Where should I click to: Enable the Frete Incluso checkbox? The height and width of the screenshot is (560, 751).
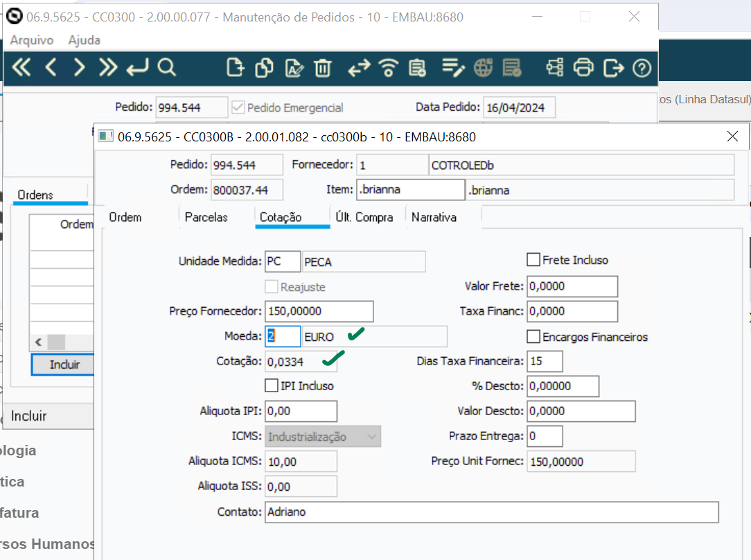533,260
